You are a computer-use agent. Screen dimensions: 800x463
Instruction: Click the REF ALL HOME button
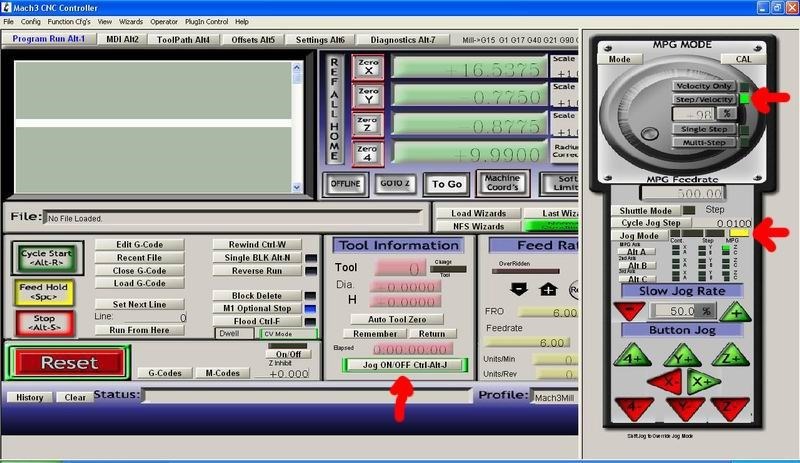(334, 109)
